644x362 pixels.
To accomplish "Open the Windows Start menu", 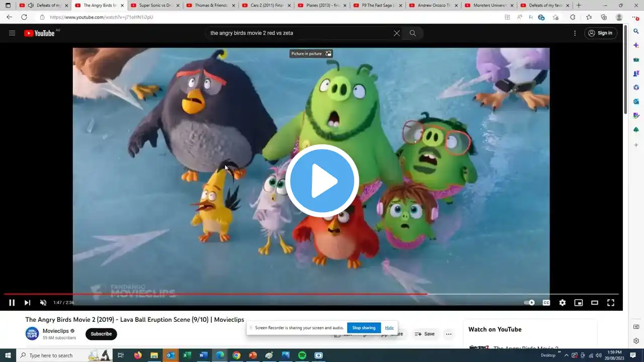I will pyautogui.click(x=8, y=355).
